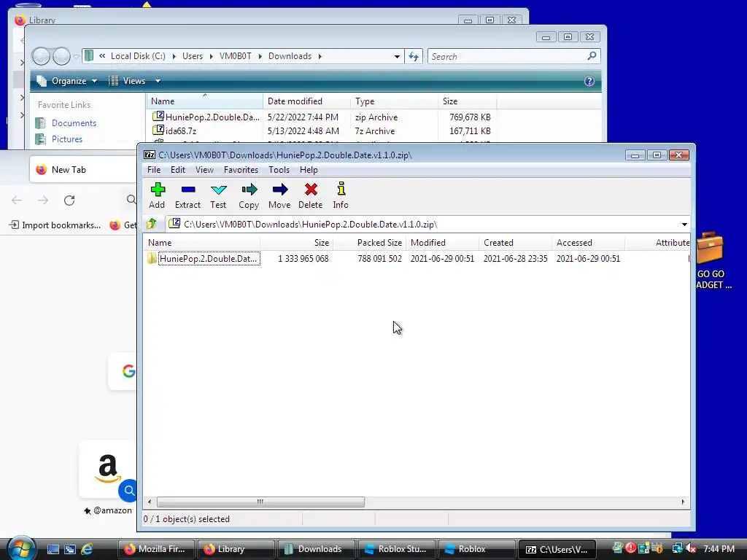Click the help icon in Downloads window
This screenshot has width=747, height=560.
[589, 81]
